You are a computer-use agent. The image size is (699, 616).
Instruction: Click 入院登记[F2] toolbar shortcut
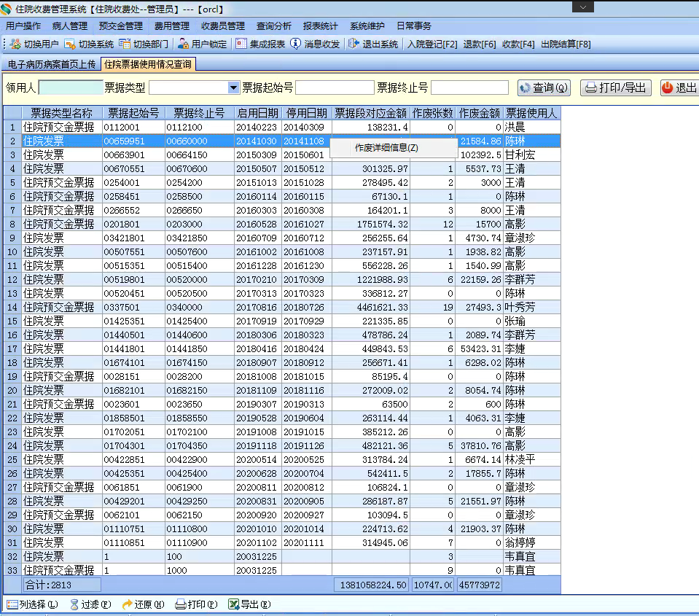point(432,44)
